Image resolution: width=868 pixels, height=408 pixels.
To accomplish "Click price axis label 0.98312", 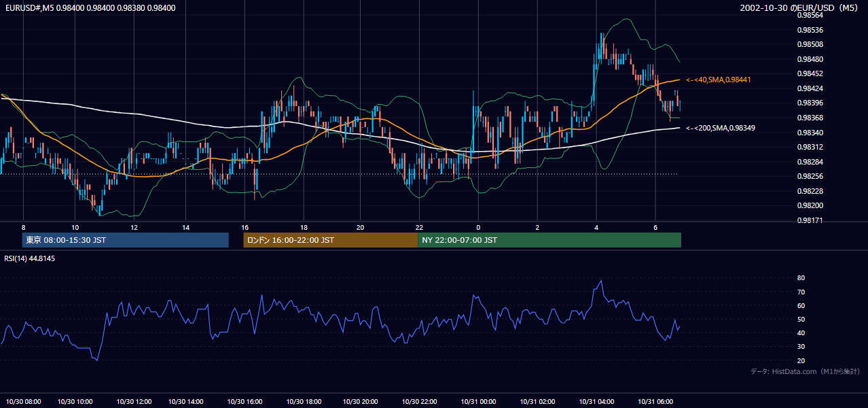I will [810, 147].
